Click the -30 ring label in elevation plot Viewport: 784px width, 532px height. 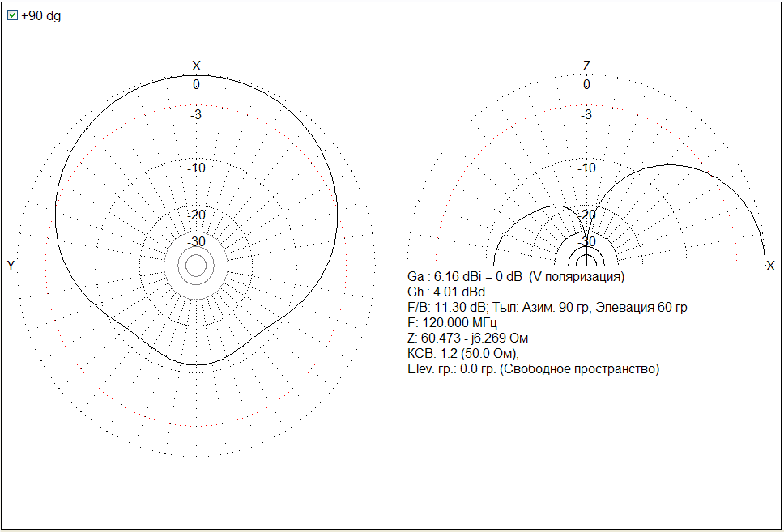[x=586, y=242]
